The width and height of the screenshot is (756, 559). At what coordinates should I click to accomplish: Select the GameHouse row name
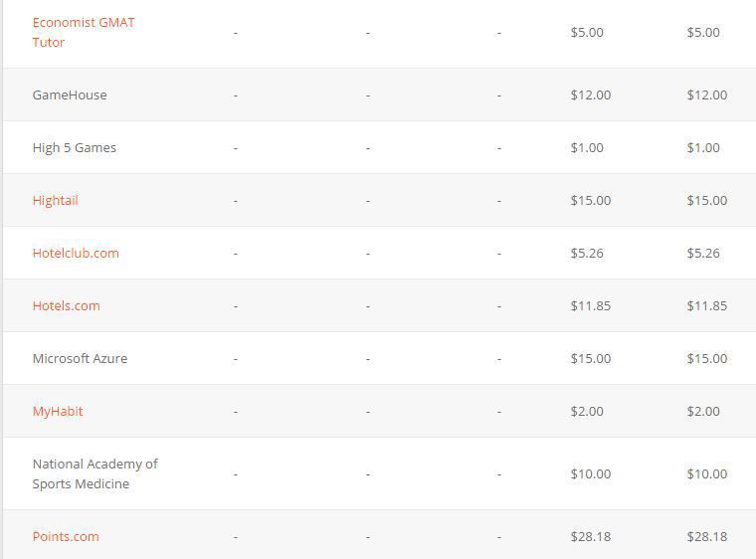click(x=70, y=94)
